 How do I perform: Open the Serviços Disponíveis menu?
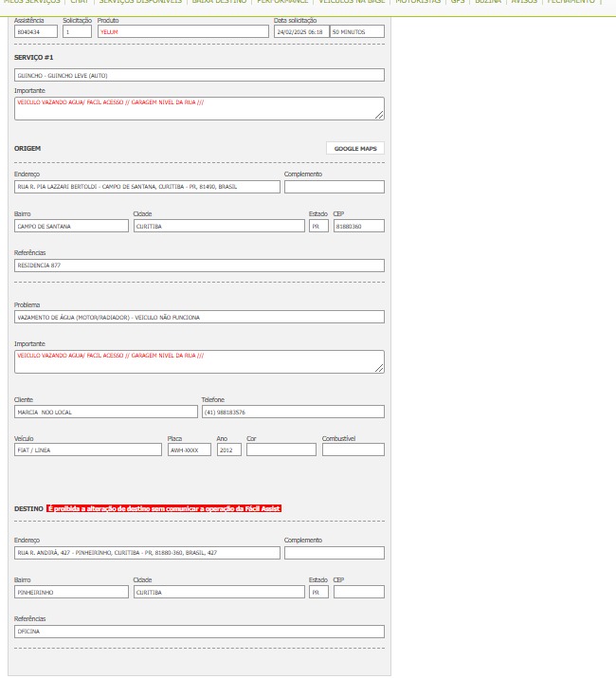tap(140, 2)
